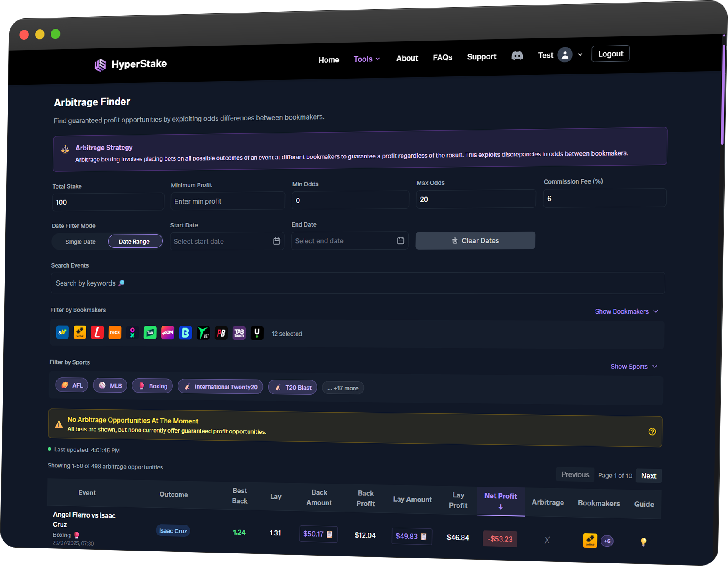Click the Best Back column header

(x=240, y=496)
